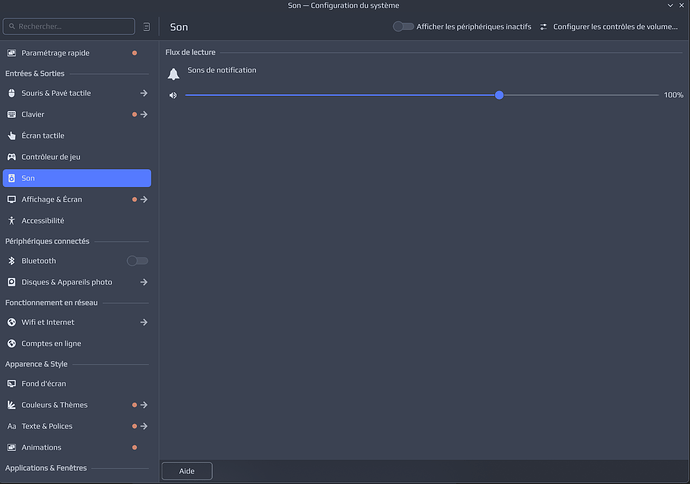Click the hand icon beside Écran tactile

tap(12, 136)
